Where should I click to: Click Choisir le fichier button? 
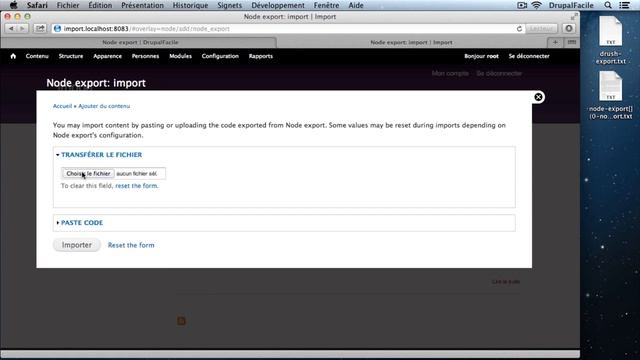[x=88, y=173]
